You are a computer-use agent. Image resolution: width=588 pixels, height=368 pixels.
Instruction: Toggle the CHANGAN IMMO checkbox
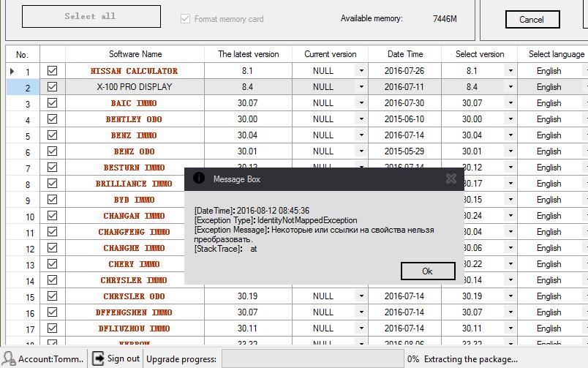(x=52, y=216)
